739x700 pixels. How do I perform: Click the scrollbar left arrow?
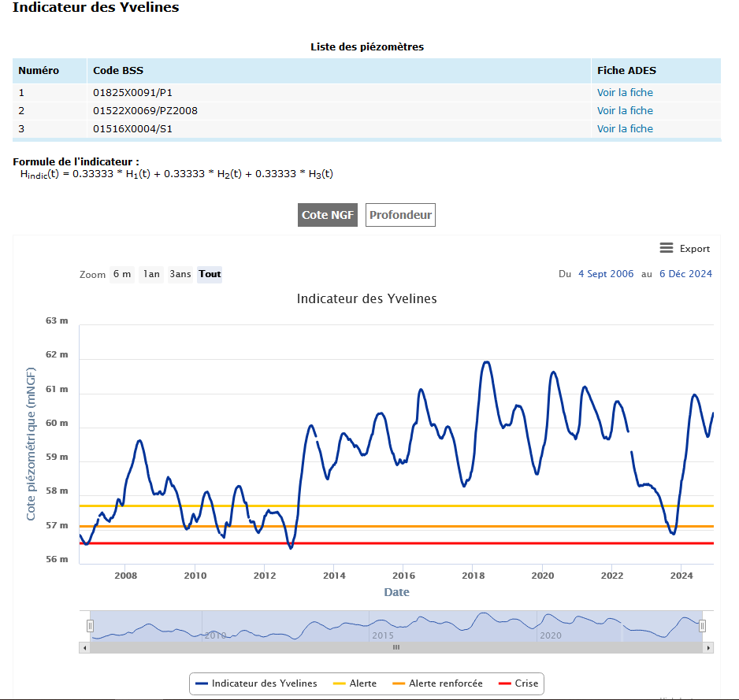coord(84,647)
